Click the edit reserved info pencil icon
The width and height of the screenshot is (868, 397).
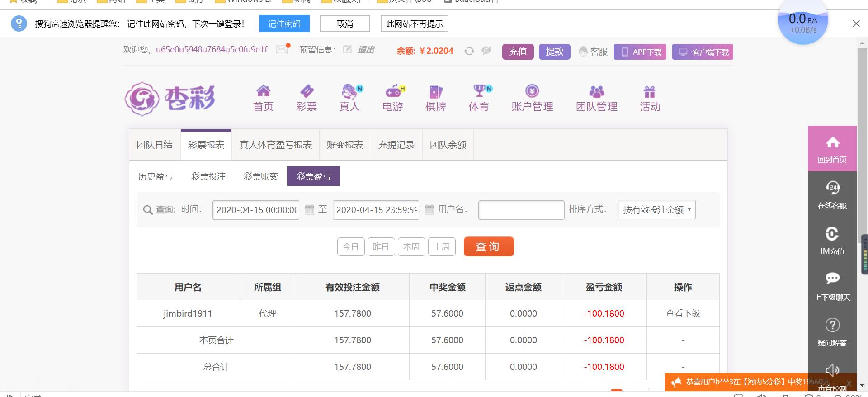click(x=347, y=49)
